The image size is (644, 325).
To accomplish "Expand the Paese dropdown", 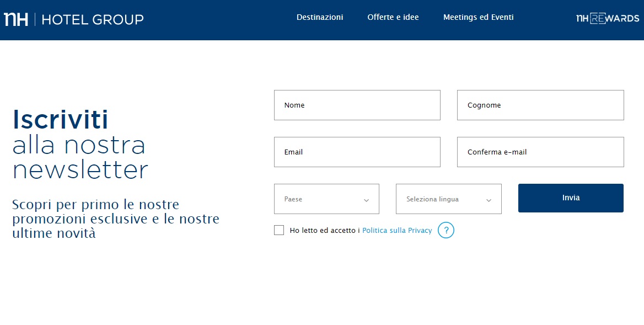I will [x=326, y=199].
